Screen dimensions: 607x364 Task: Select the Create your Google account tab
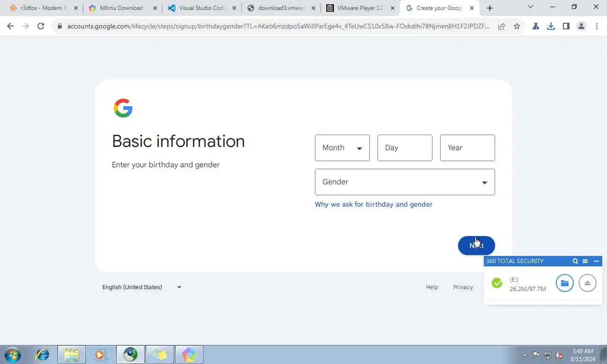click(x=439, y=8)
